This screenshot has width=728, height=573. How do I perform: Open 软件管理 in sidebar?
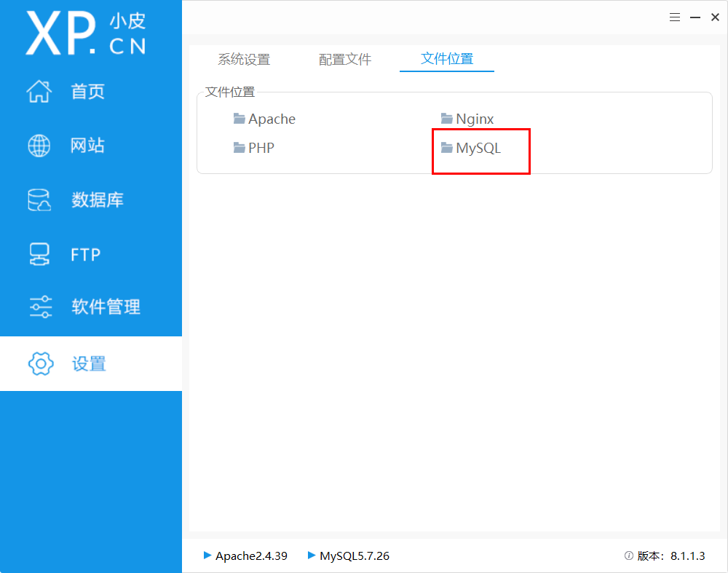click(x=106, y=307)
